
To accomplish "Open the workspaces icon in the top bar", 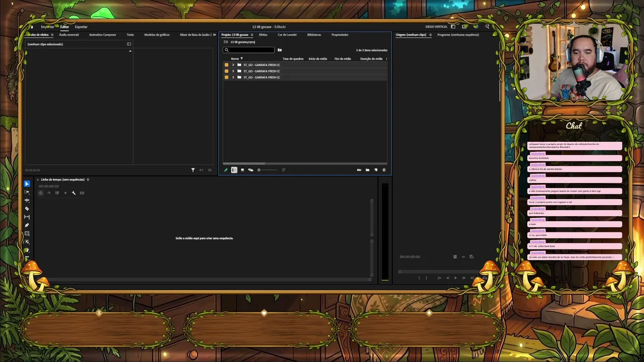I will click(453, 27).
